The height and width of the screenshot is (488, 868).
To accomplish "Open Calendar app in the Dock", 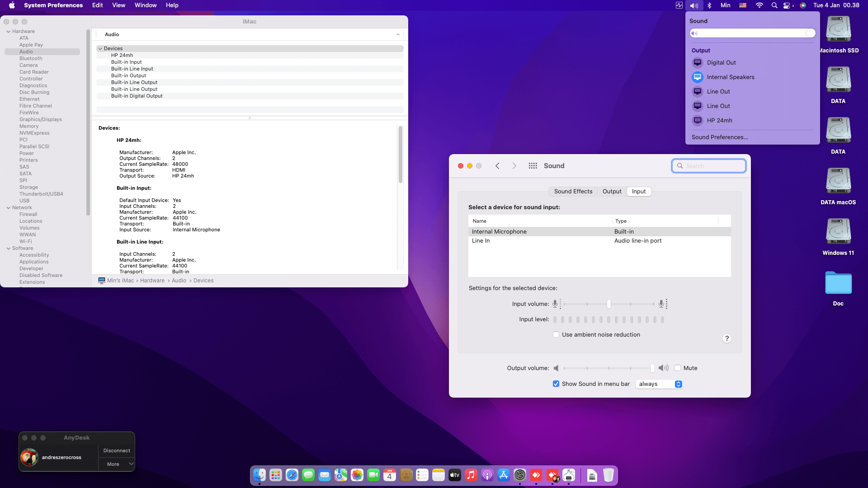I will 390,475.
